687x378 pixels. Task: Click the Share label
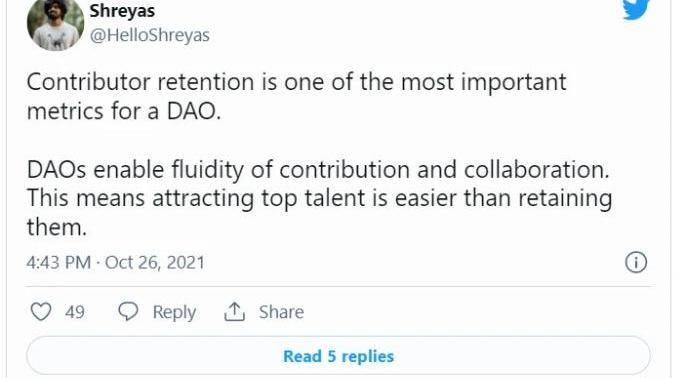(281, 312)
